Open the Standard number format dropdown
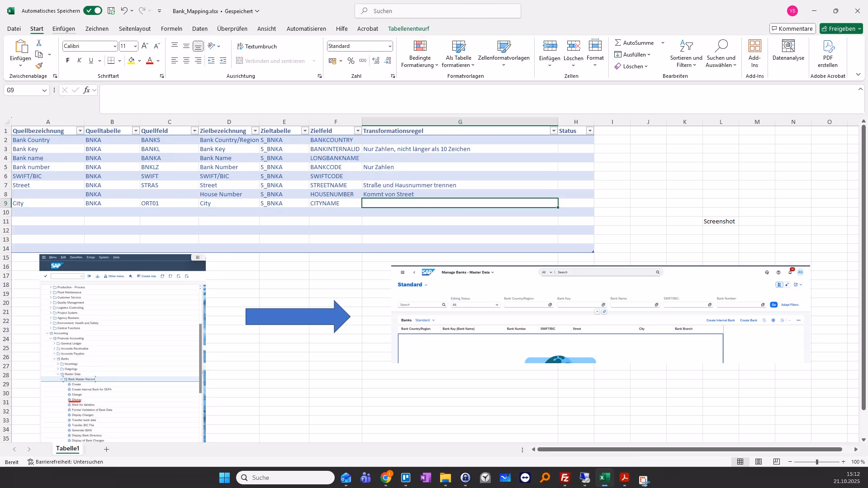Screen dimensions: 868x488 (389, 46)
